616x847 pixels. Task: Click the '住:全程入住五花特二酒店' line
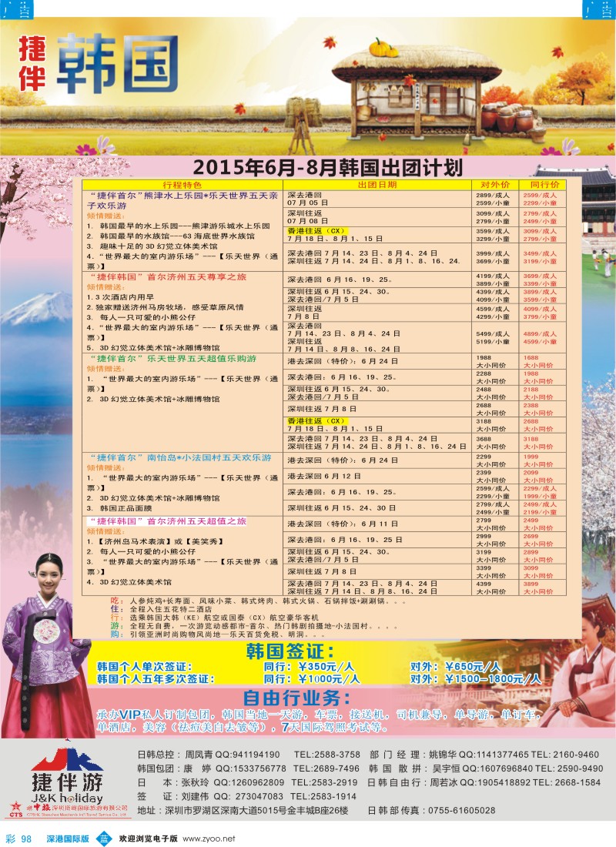[x=161, y=609]
